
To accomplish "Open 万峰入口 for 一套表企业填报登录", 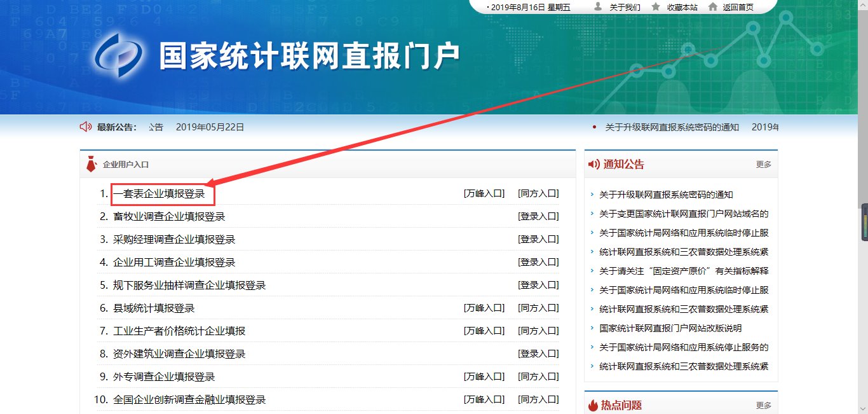I will [x=485, y=193].
